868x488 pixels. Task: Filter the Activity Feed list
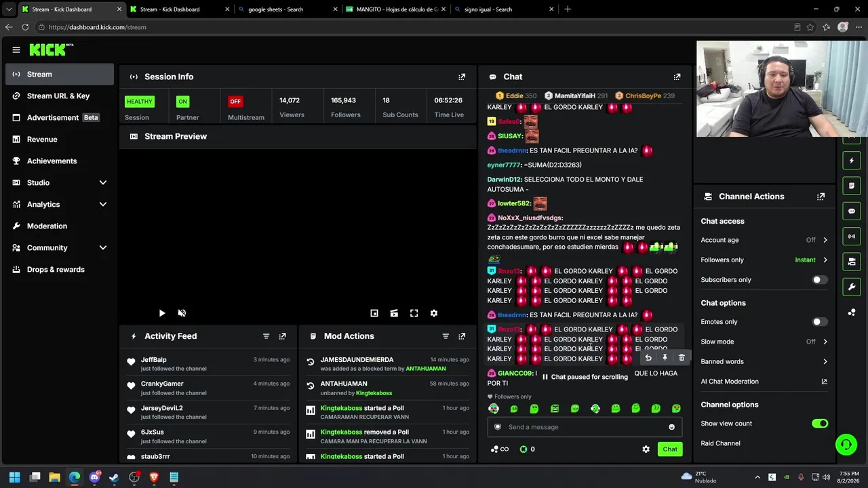[266, 336]
